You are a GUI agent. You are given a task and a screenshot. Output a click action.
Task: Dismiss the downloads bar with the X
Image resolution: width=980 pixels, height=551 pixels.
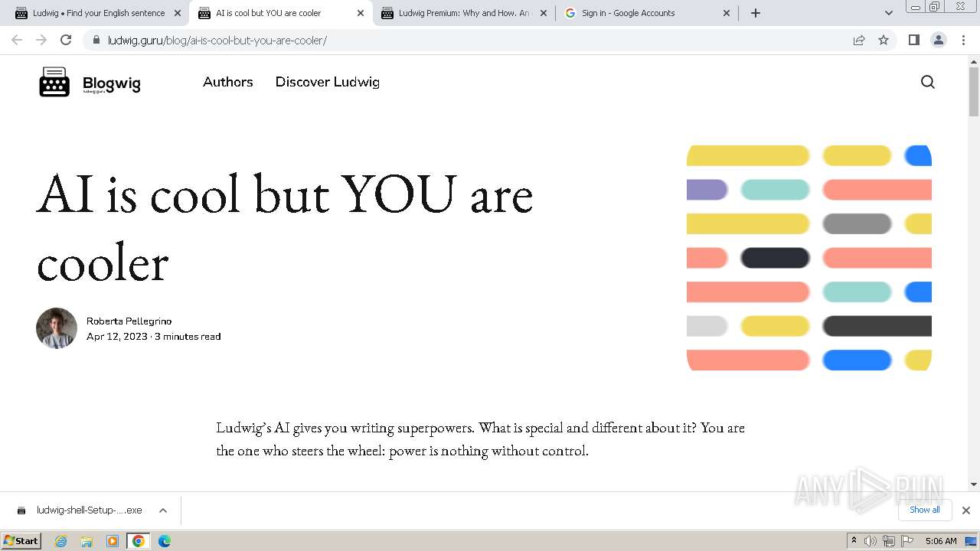tap(966, 510)
